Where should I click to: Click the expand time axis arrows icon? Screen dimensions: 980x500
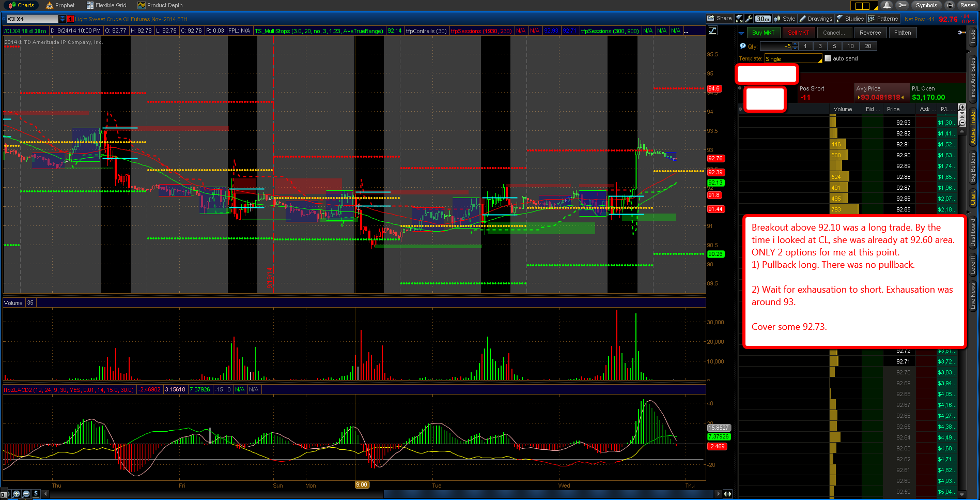728,494
